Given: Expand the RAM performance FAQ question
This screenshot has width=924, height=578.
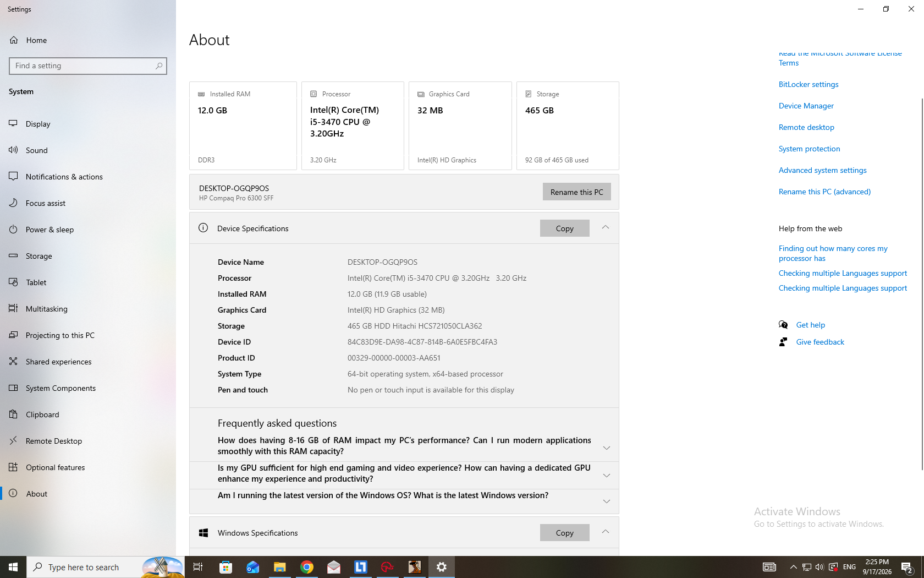Looking at the screenshot, I should (x=607, y=448).
